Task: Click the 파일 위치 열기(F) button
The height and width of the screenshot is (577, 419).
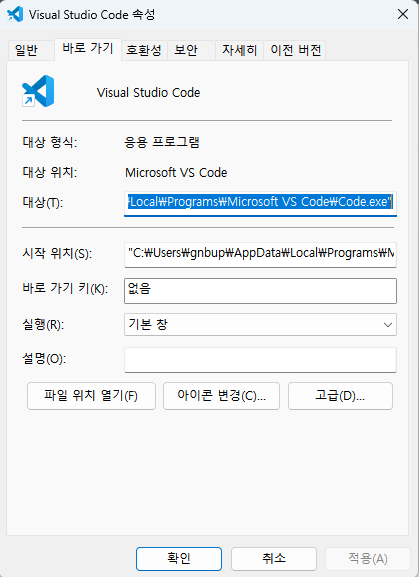Action: point(92,396)
